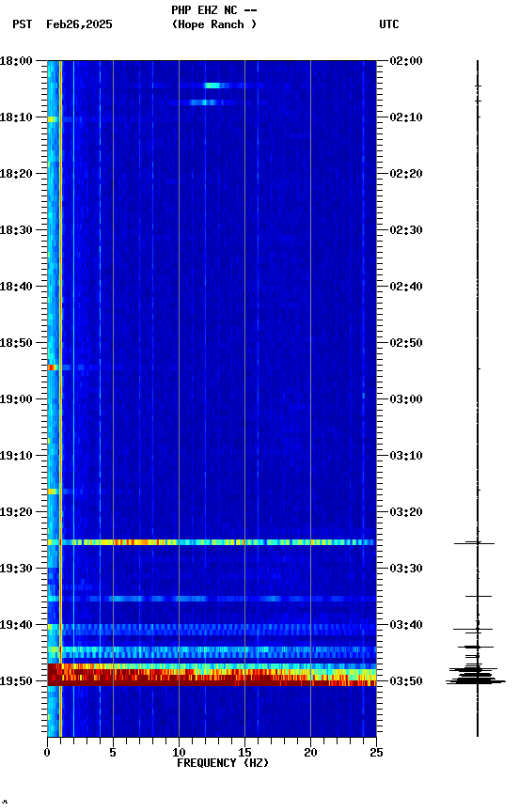Click the '19:10' PST time label
Image resolution: width=519 pixels, height=812 pixels.
16,456
